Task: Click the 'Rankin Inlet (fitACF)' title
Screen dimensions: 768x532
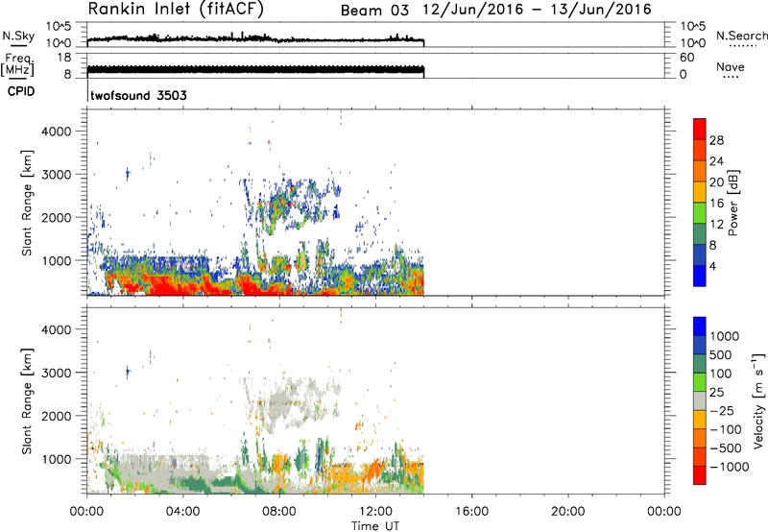Action: click(176, 9)
